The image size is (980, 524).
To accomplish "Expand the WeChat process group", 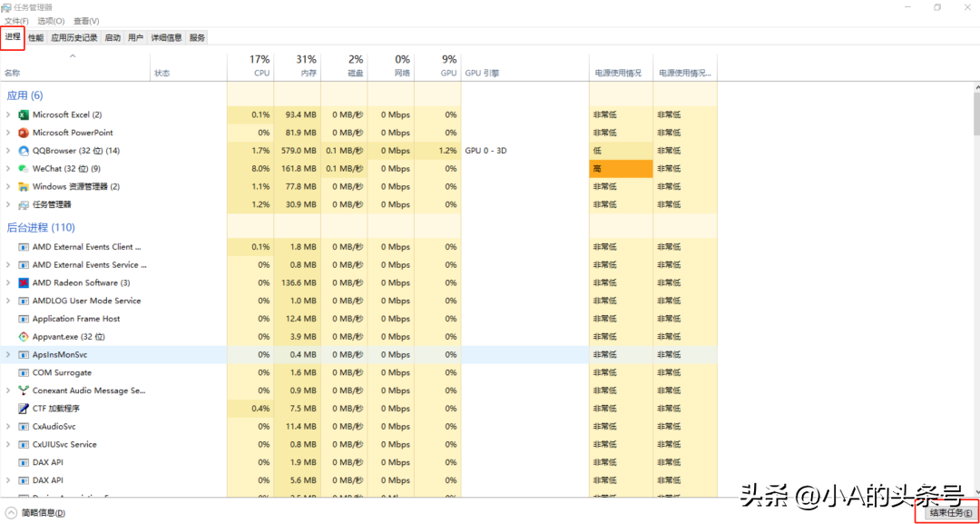I will (x=8, y=169).
